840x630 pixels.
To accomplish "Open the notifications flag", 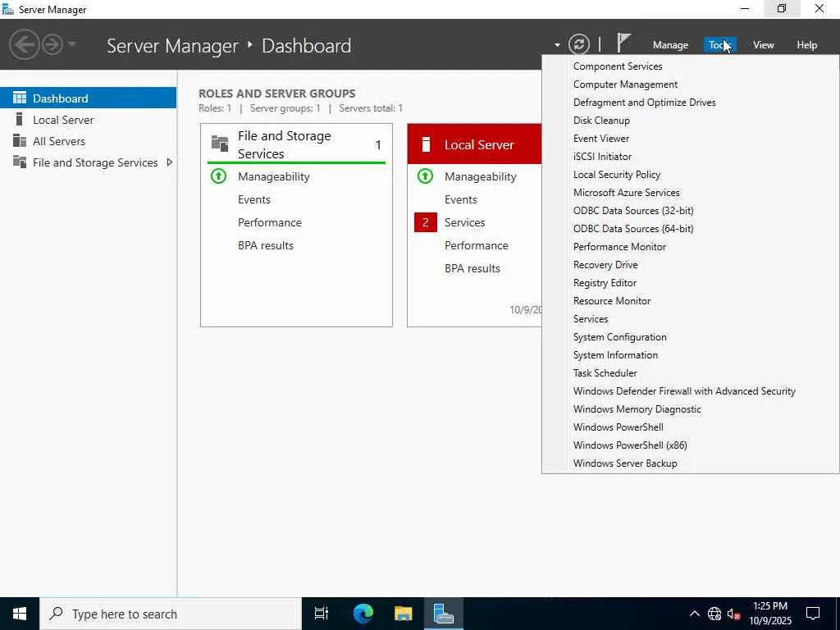I will click(x=623, y=43).
